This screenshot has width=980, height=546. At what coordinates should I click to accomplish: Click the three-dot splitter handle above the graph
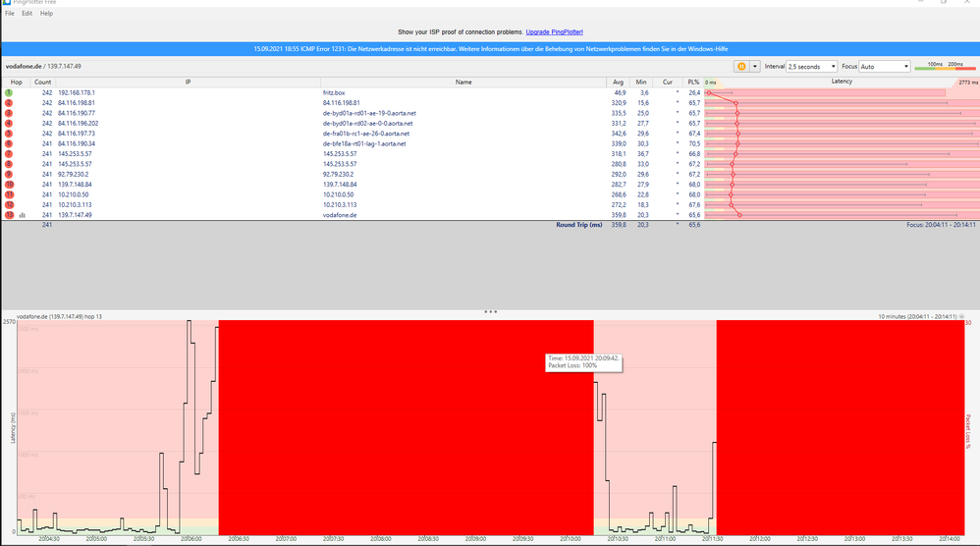point(491,311)
